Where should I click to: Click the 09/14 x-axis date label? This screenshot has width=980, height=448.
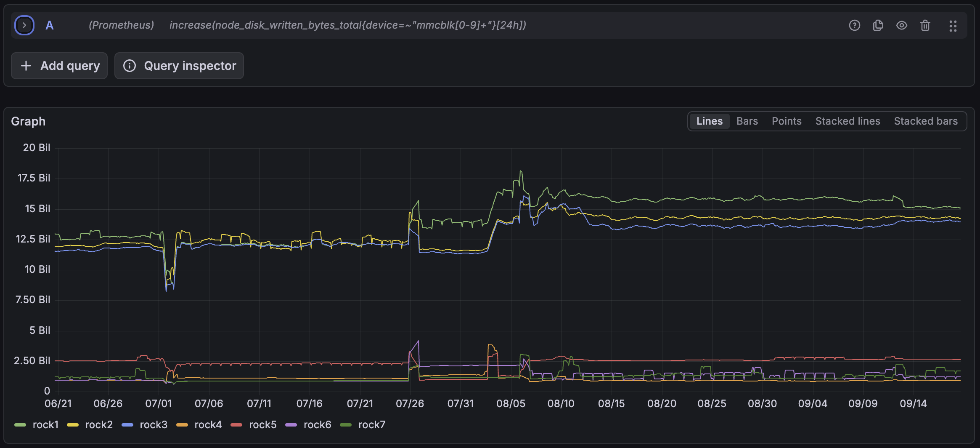pyautogui.click(x=913, y=403)
